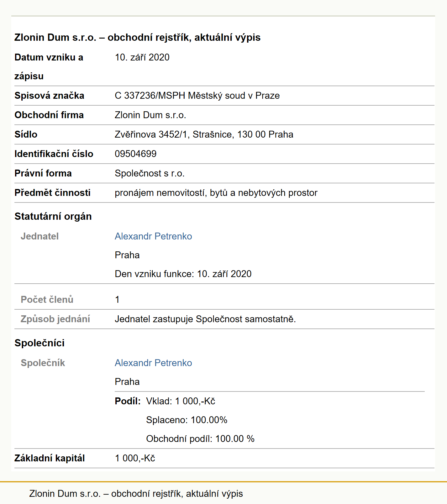This screenshot has height=504, width=447.
Task: Click the Den vzniku funkce line
Action: coord(183,274)
